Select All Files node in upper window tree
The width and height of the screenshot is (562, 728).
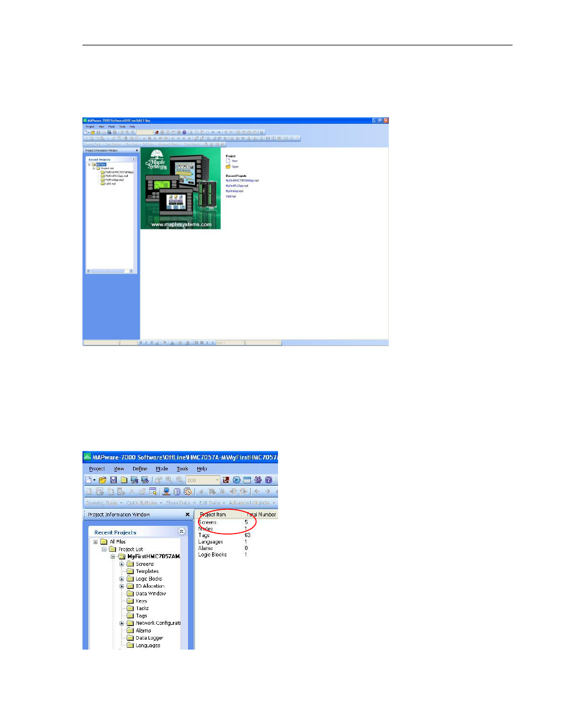pos(101,164)
